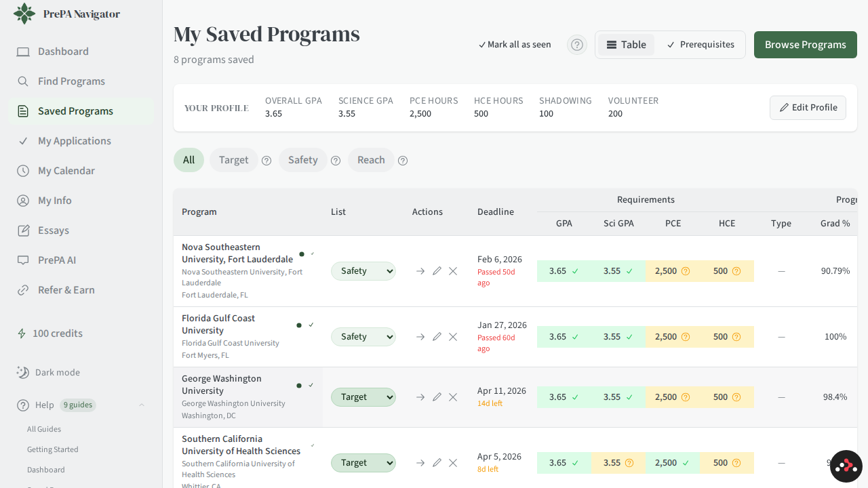Change list type for George Washington University
Viewport: 868px width, 488px height.
pyautogui.click(x=363, y=397)
